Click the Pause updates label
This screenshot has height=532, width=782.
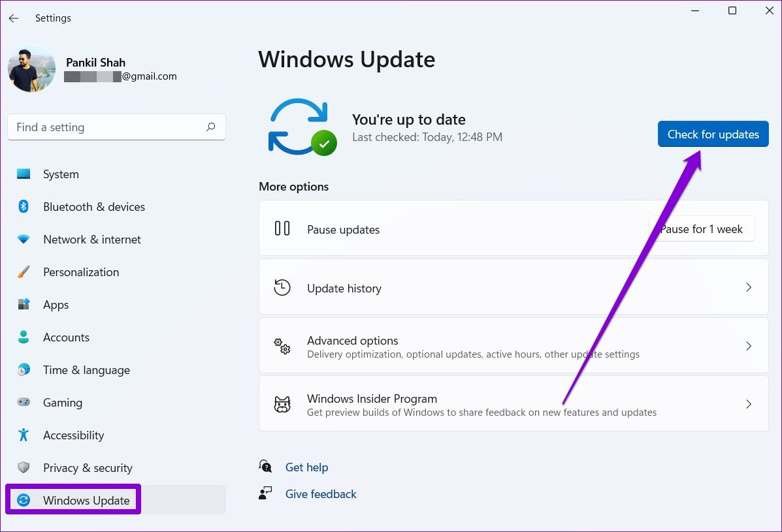(343, 230)
